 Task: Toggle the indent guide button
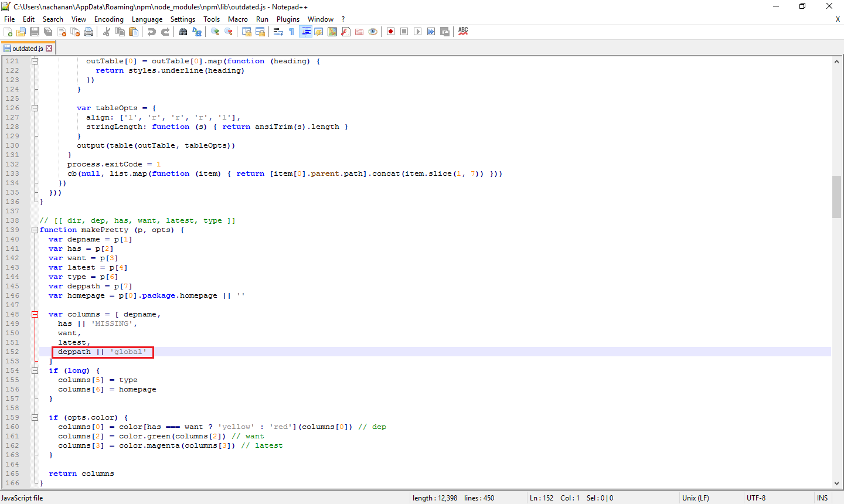click(305, 32)
